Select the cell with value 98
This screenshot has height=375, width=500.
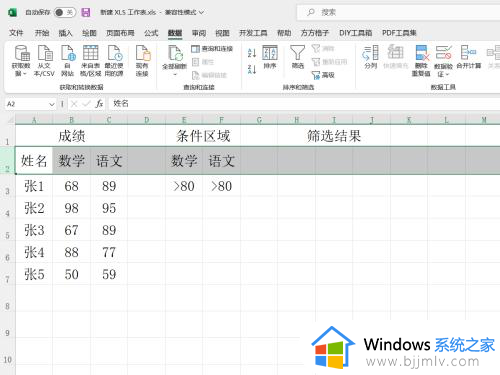pyautogui.click(x=71, y=208)
